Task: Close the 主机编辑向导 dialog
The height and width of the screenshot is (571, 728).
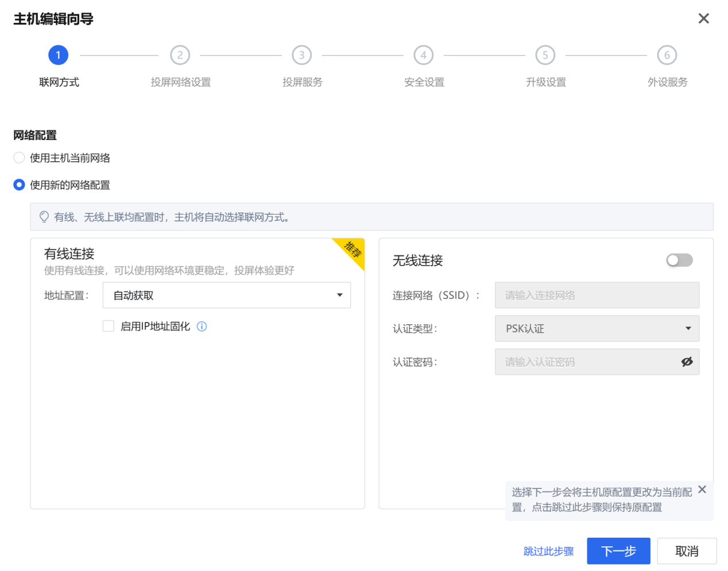Action: click(x=703, y=18)
